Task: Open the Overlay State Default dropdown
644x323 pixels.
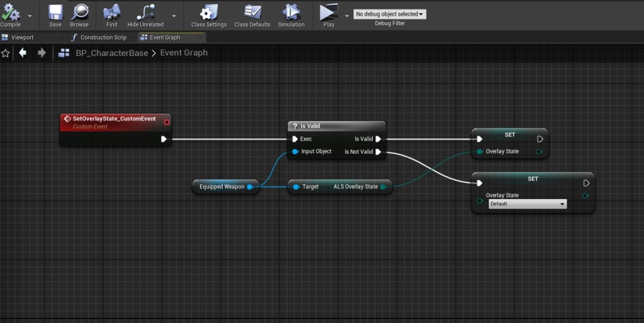Action: (527, 204)
